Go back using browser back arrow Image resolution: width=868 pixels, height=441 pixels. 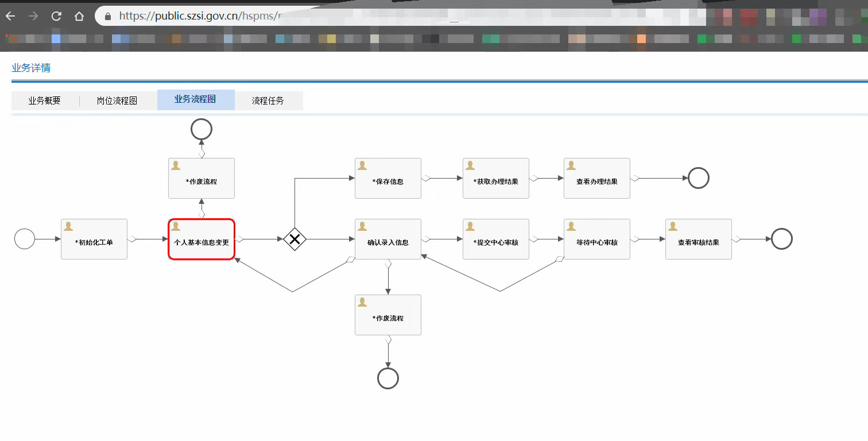coord(10,16)
